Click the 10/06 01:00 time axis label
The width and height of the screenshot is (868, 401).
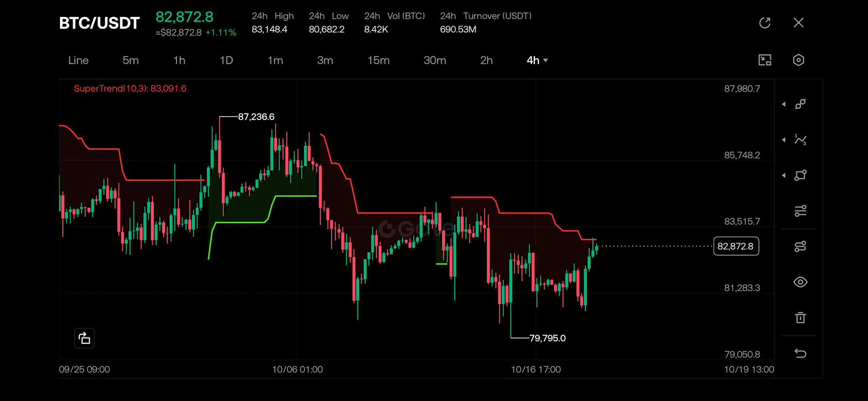[x=297, y=370]
